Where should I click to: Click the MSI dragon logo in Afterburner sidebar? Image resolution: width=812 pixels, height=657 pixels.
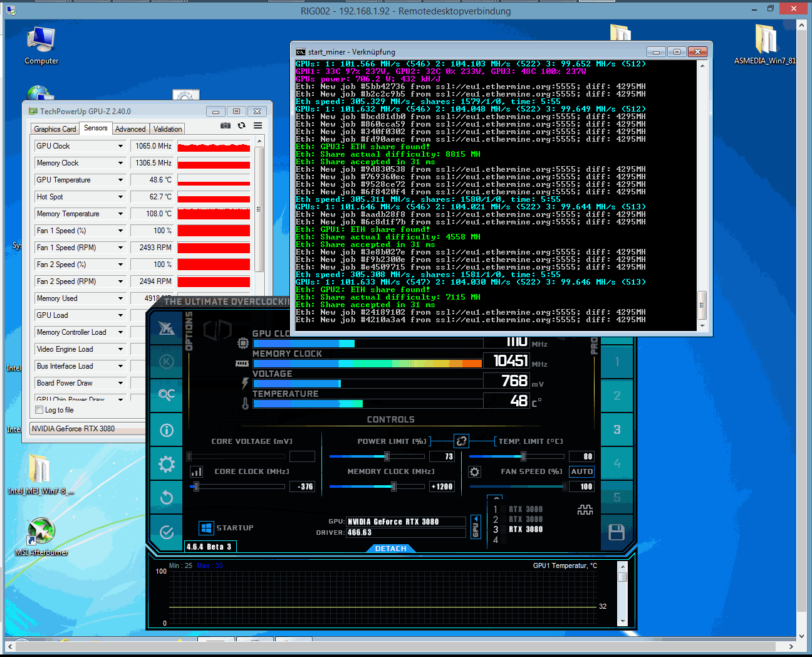click(166, 327)
